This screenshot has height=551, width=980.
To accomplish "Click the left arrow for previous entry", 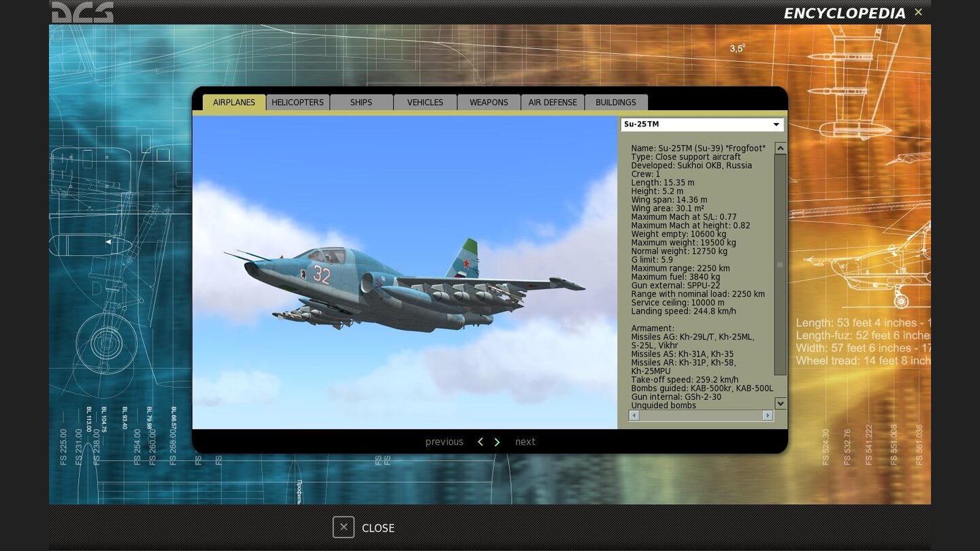I will (480, 442).
